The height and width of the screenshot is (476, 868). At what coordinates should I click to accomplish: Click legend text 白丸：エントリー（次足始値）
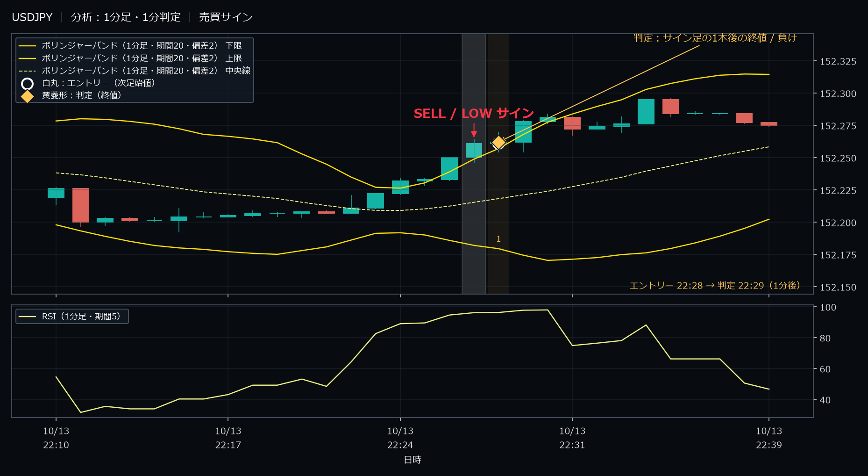[99, 83]
